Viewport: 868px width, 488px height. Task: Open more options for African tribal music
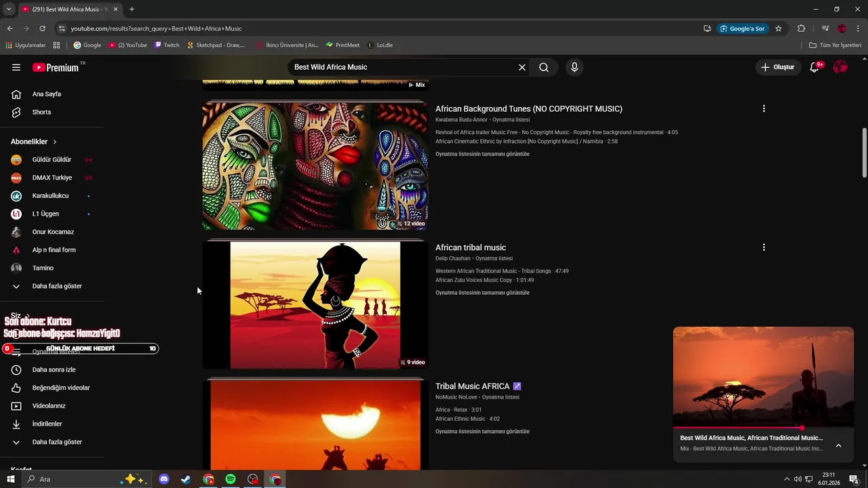pos(764,247)
